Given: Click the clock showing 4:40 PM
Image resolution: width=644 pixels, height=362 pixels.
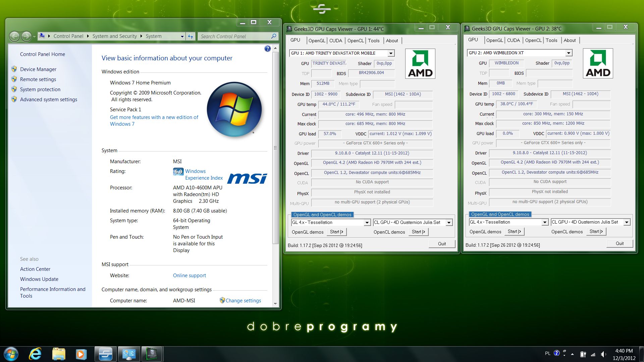Looking at the screenshot, I should pos(624,351).
